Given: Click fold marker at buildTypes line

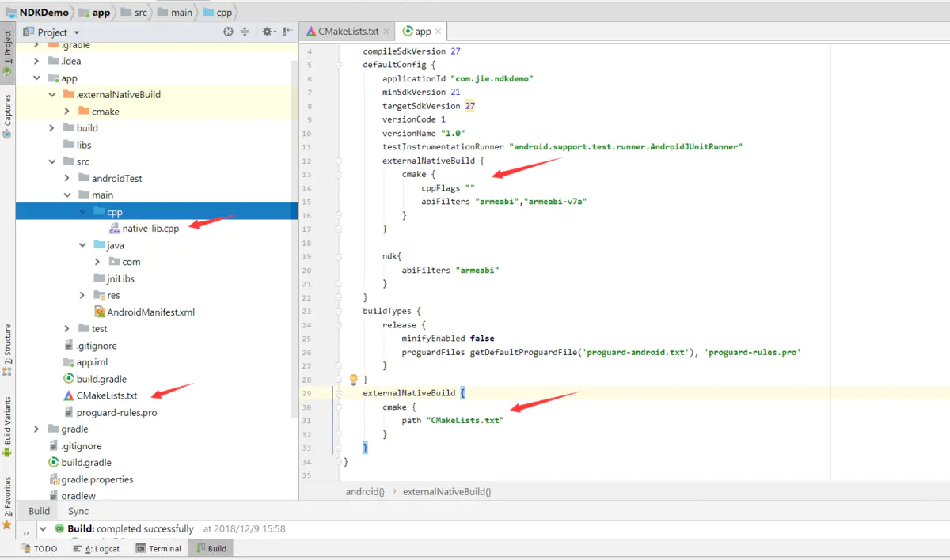Looking at the screenshot, I should click(338, 311).
